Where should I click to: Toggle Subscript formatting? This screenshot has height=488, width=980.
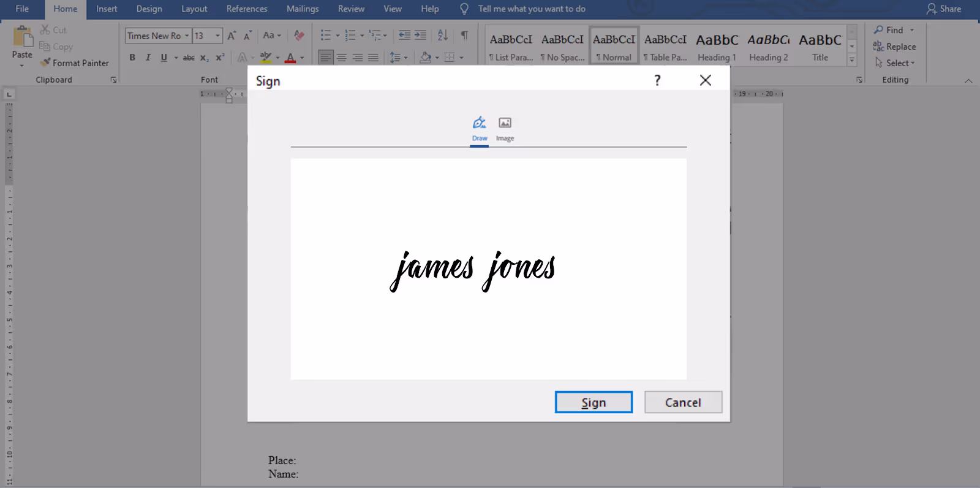(x=205, y=57)
